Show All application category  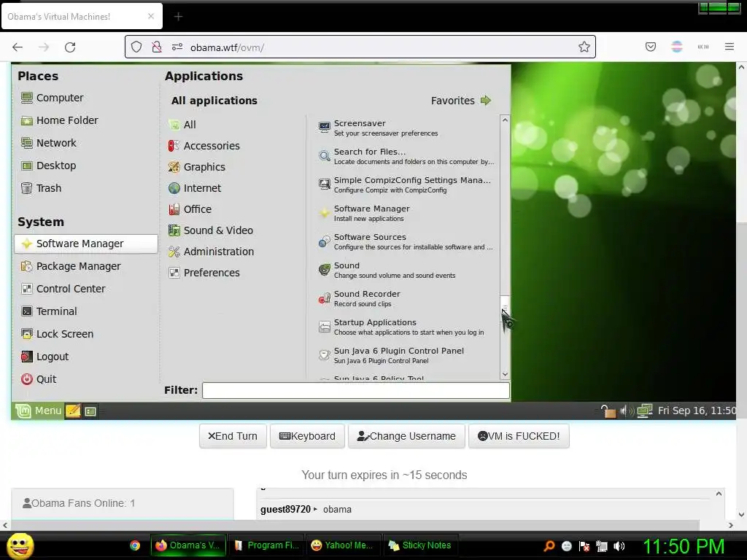coord(182,125)
